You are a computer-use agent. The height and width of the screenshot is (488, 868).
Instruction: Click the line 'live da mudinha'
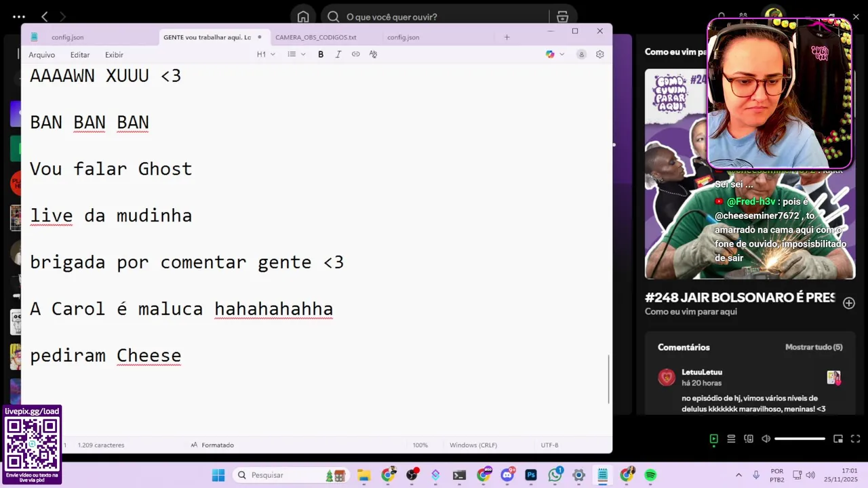coord(111,216)
